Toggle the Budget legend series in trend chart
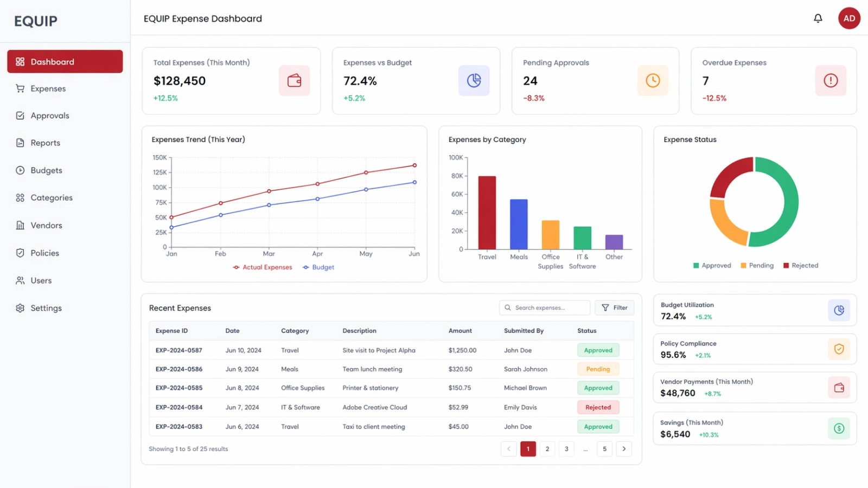Screen dimensions: 868x488 [x=319, y=267]
